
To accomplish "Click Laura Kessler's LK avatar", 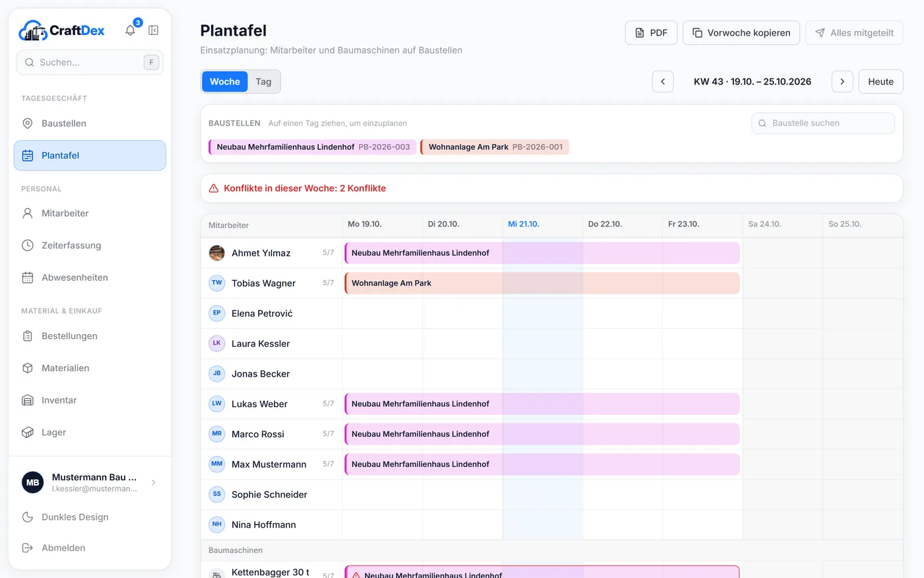I will 216,343.
